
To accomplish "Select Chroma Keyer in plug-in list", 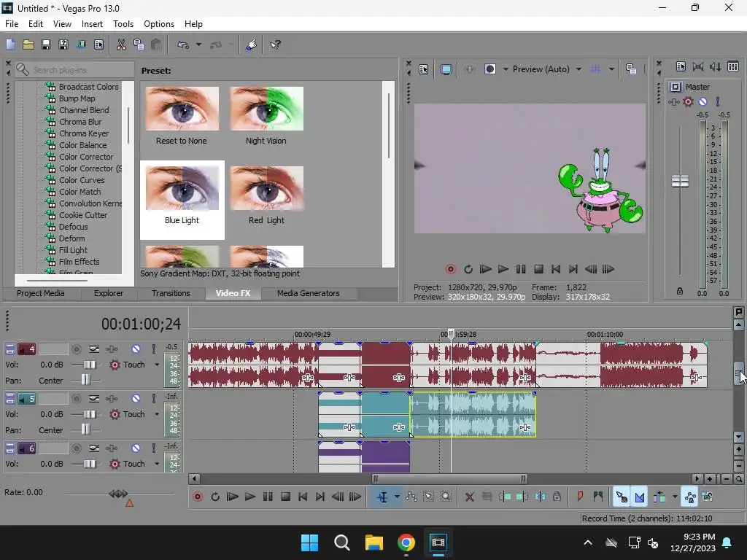I will pos(83,133).
